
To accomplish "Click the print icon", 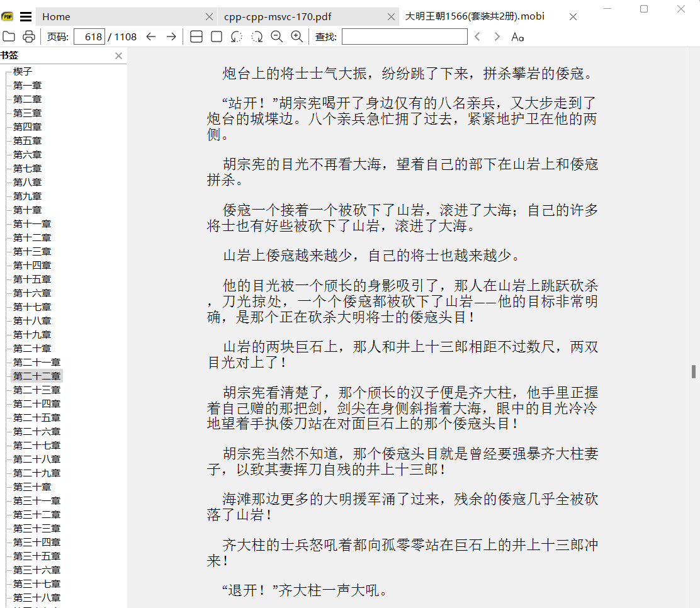I will (29, 37).
